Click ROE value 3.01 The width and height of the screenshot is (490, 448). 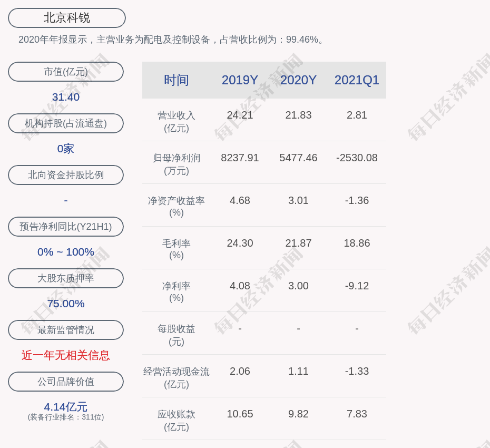298,200
